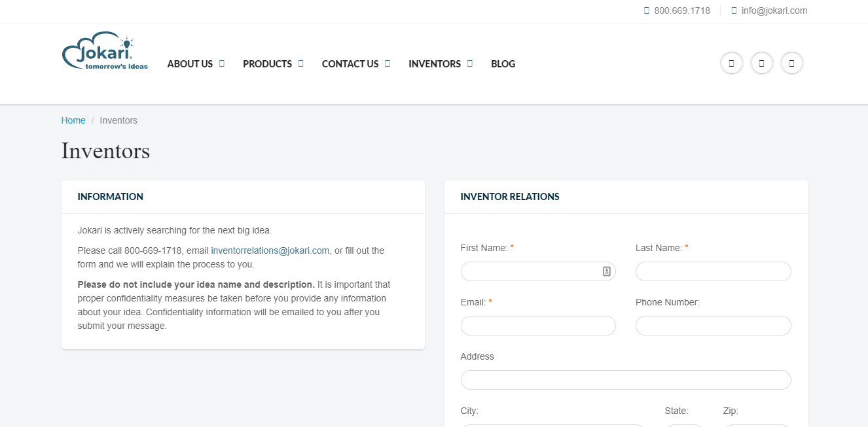The width and height of the screenshot is (868, 427).
Task: Focus the Email input field
Action: [538, 326]
